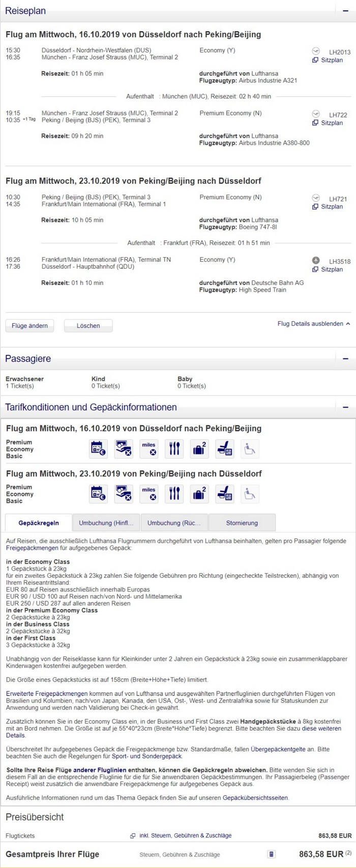Click 'Gesamtpreis Ihrer Flüge' heading
Viewport: 356px width, 868px height.
[x=52, y=854]
